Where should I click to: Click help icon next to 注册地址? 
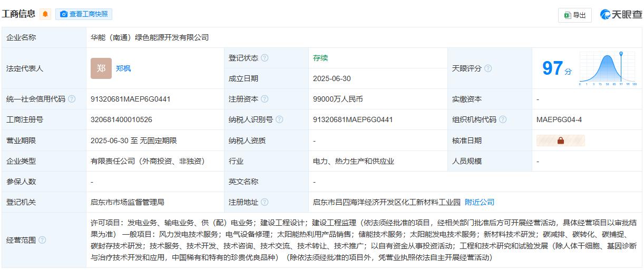coord(265,202)
